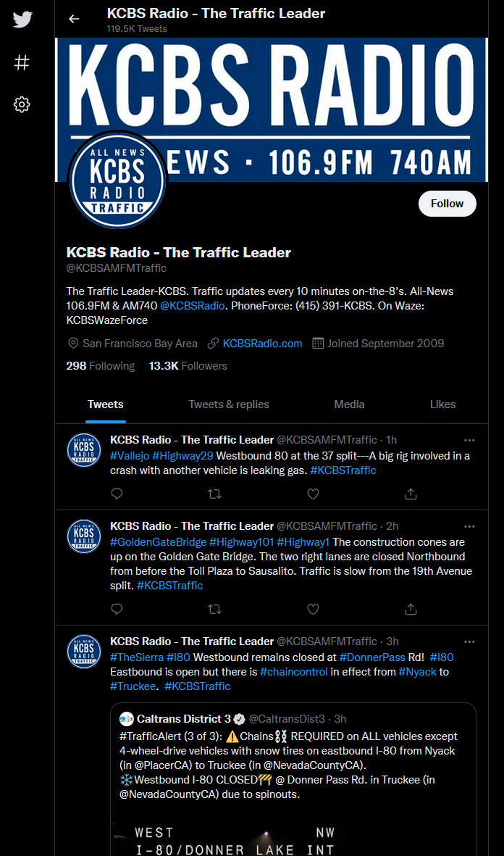Open the Explore hashtag icon

[22, 62]
